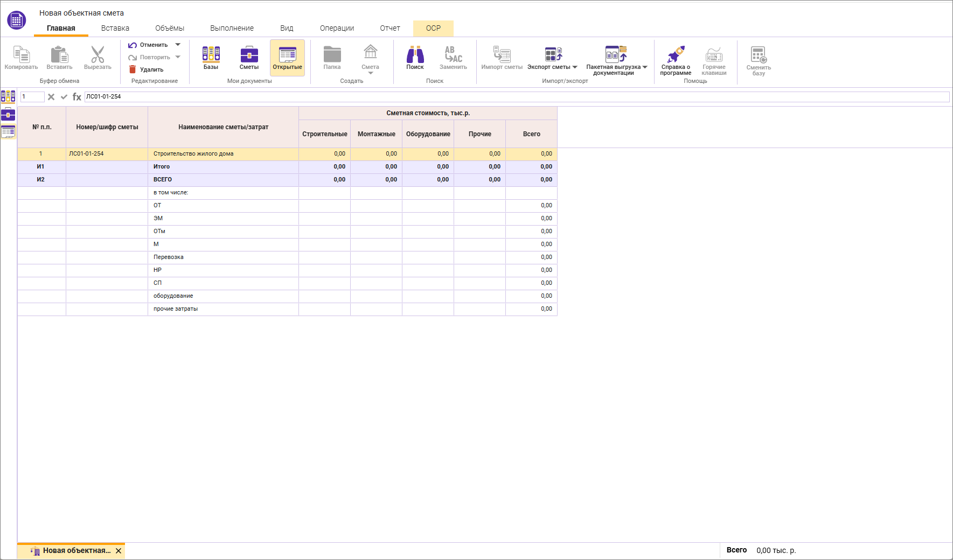Toggle the Открытые documents button

point(287,58)
